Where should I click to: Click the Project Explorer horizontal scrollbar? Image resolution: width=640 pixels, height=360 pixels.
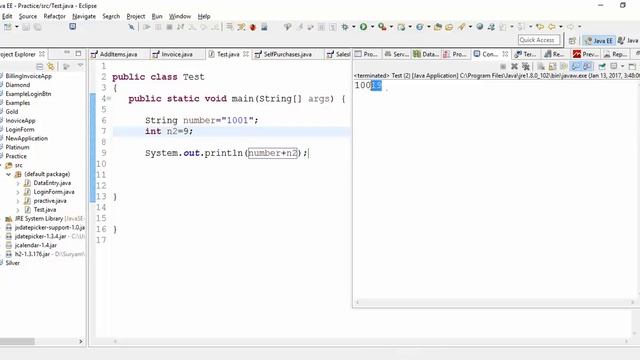17,341
